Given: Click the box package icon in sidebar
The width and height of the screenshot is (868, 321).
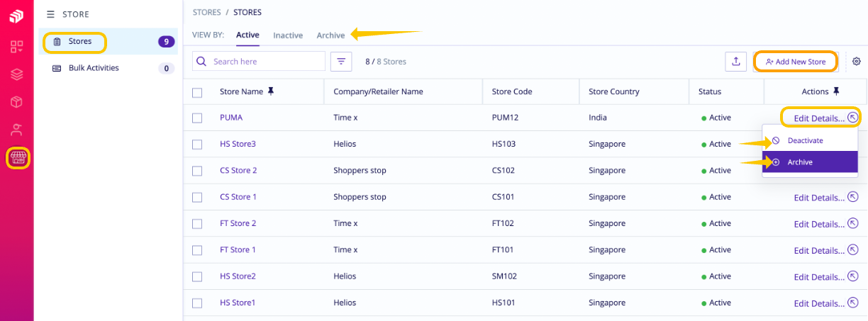Looking at the screenshot, I should [x=16, y=102].
